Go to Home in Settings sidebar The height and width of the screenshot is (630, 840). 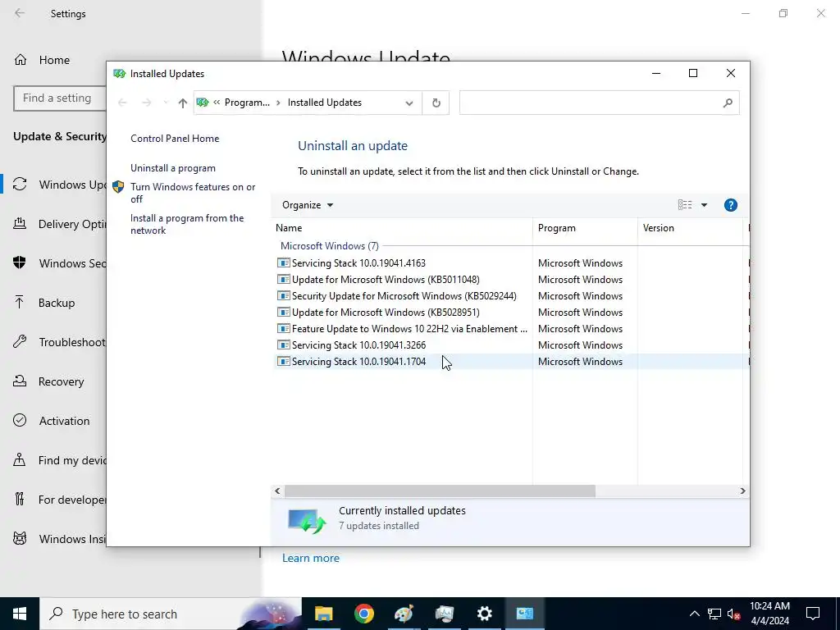(54, 60)
